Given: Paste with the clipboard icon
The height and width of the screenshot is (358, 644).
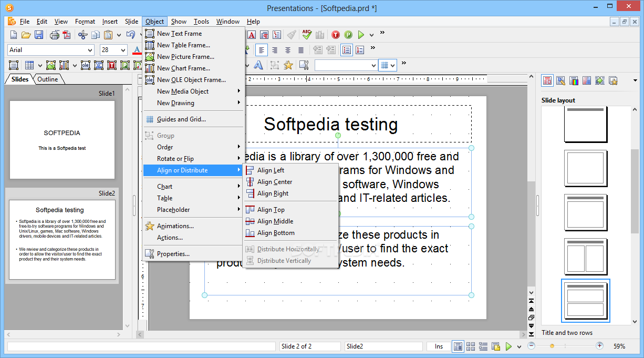Looking at the screenshot, I should tap(108, 35).
